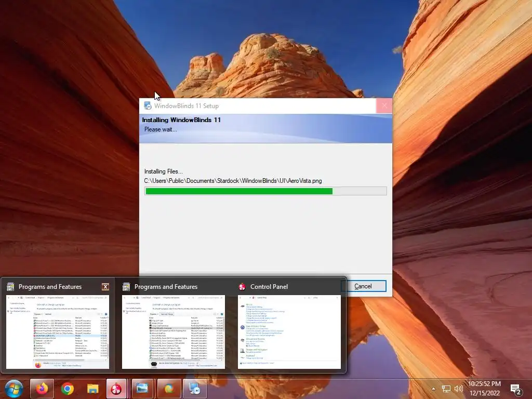Image resolution: width=532 pixels, height=399 pixels.
Task: Click the volume speaker tray icon
Action: 458,389
